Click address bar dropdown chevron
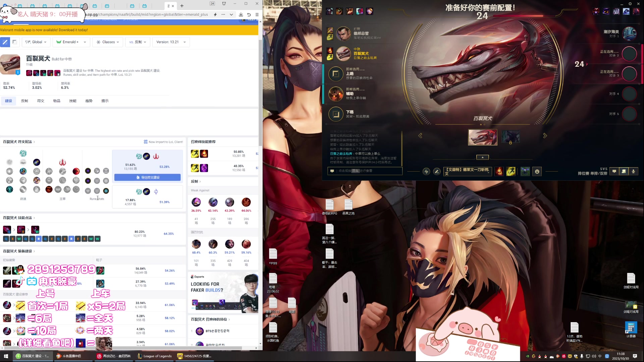 pos(231,14)
